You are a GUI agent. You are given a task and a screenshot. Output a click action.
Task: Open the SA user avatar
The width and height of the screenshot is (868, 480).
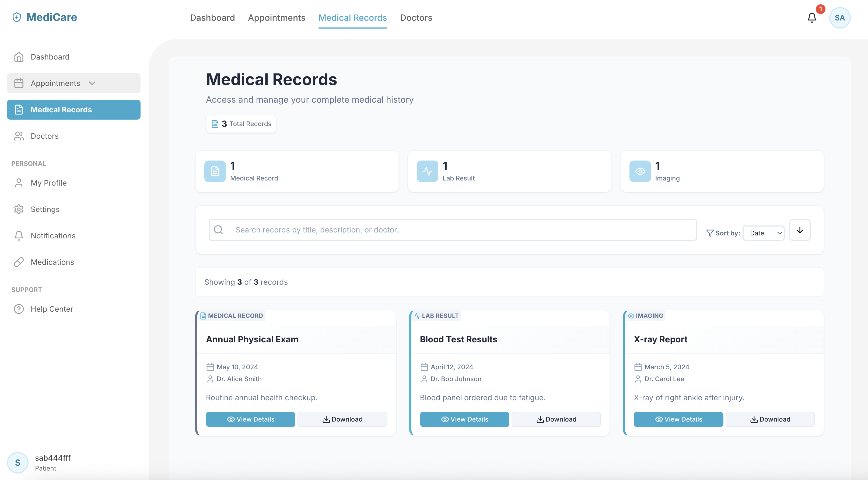[x=839, y=18]
